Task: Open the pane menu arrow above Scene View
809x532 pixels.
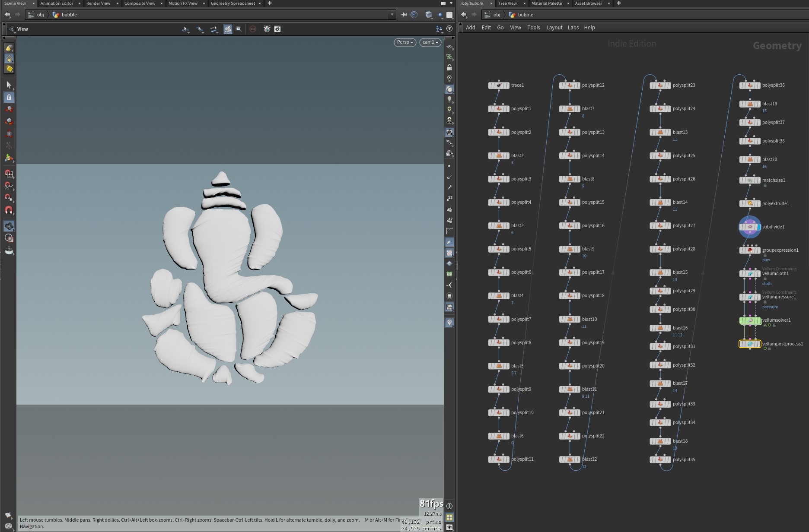Action: point(451,3)
